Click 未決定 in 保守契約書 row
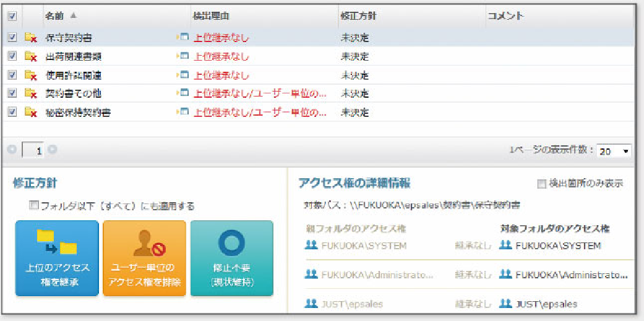The width and height of the screenshot is (644, 321). point(354,38)
